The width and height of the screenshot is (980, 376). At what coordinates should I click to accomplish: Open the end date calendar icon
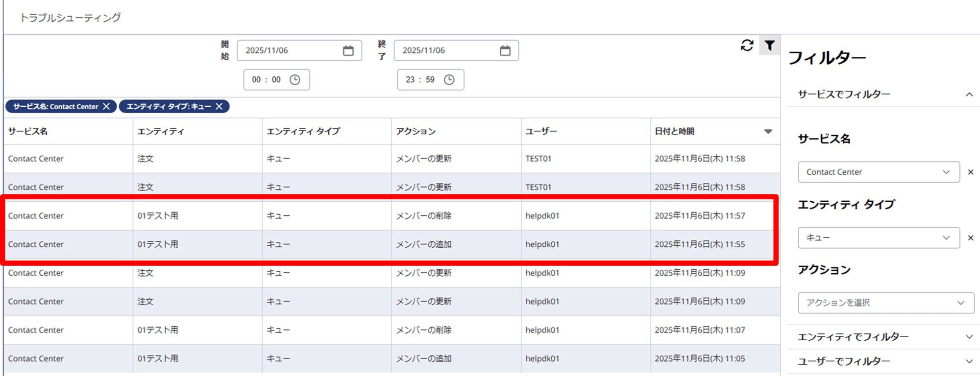(x=505, y=50)
